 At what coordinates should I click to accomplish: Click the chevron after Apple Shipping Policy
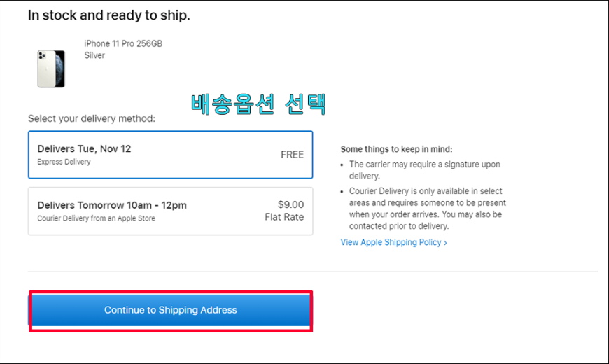pos(445,243)
